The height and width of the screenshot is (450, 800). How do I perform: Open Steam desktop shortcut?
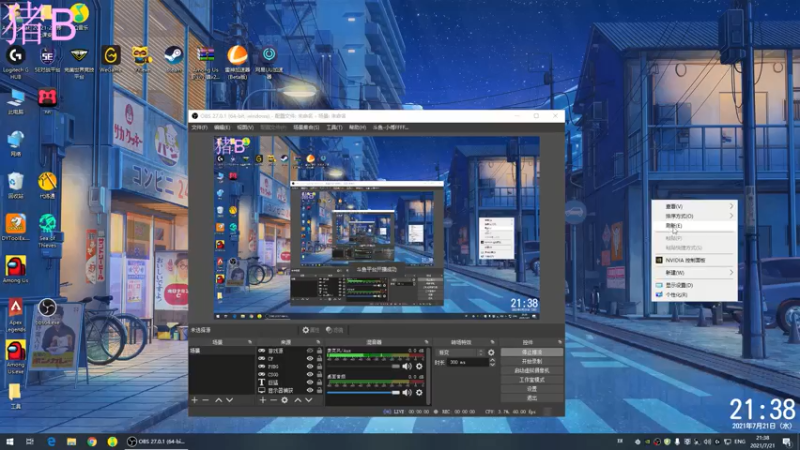[173, 59]
